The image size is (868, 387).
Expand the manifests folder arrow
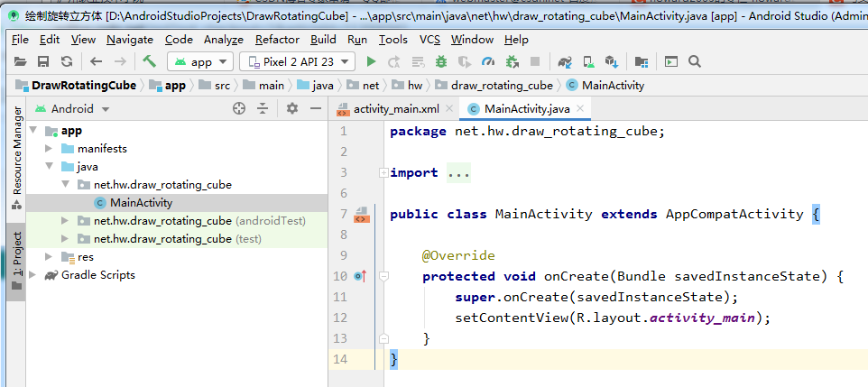pyautogui.click(x=49, y=148)
